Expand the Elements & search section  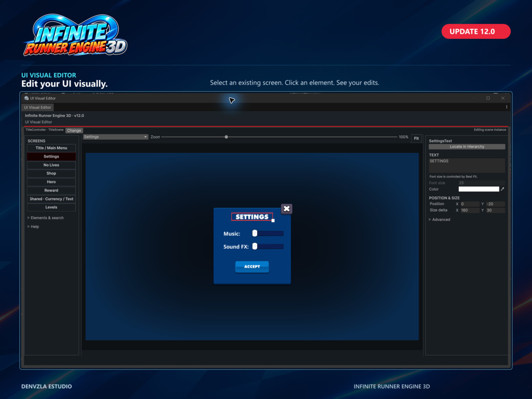tap(46, 218)
